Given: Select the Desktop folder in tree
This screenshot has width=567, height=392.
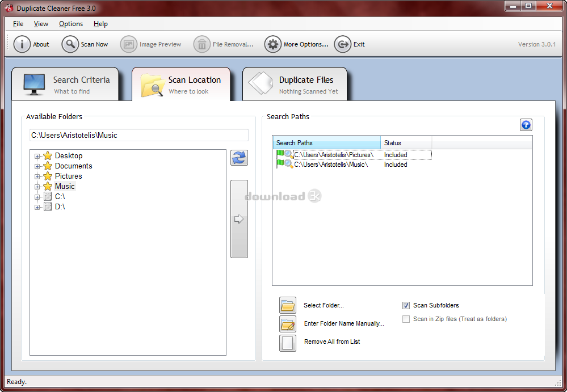Looking at the screenshot, I should coord(69,155).
